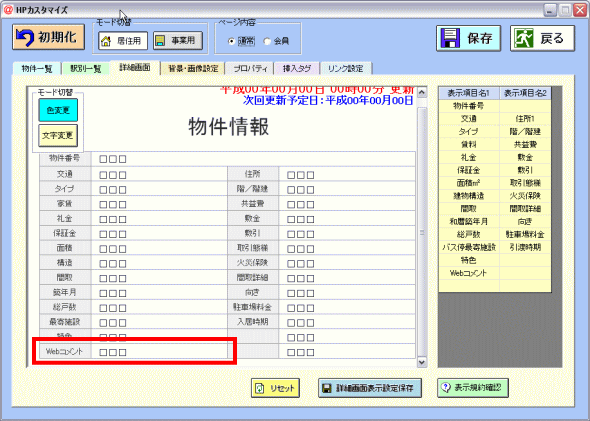Screen dimensions: 590x421
Task: Open the 背景・画像設定 tab
Action: tap(193, 68)
